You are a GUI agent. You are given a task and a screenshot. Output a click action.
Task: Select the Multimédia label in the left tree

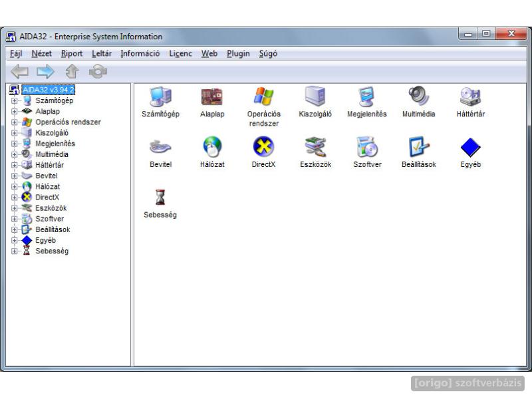point(52,154)
